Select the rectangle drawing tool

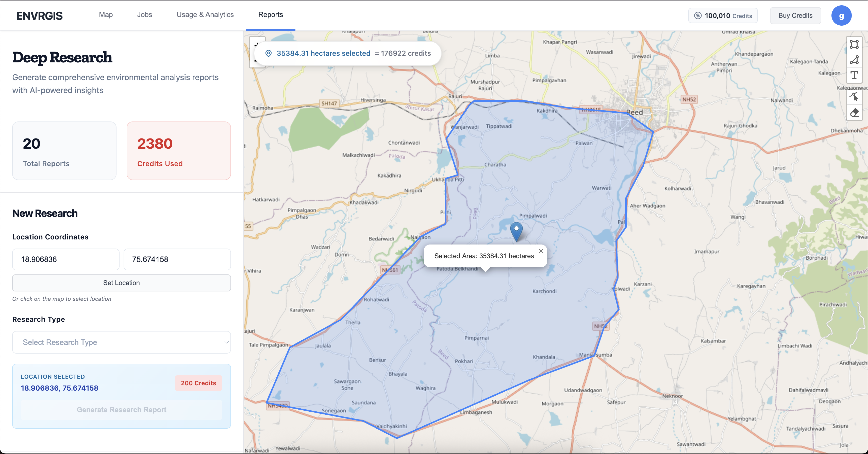[x=855, y=44]
